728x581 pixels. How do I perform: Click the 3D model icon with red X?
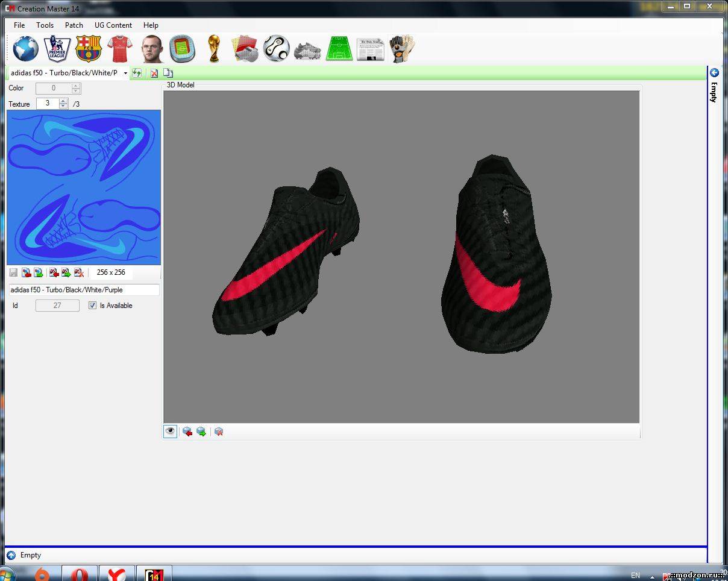219,432
